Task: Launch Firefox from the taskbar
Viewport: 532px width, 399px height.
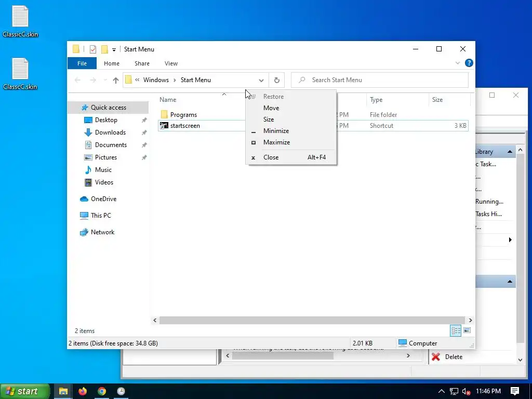Action: tap(83, 391)
